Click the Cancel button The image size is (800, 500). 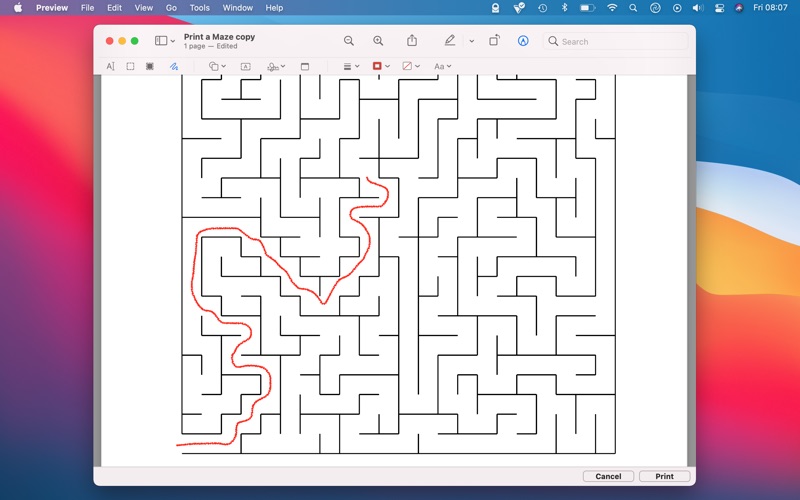coord(608,476)
